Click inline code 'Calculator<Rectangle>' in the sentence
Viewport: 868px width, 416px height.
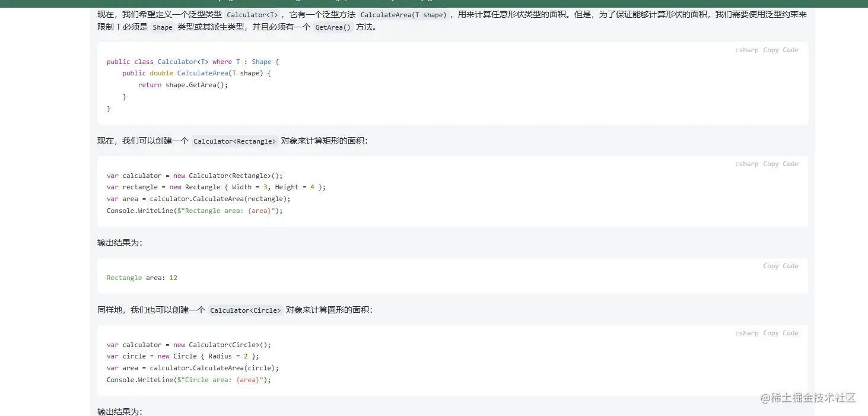235,141
